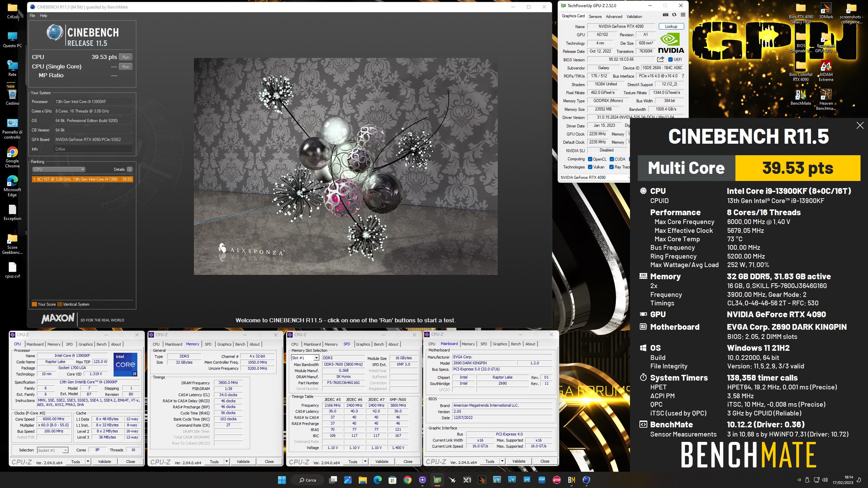This screenshot has width=868, height=488.
Task: Open the Bios RTX 4090 Galaxy HOF folder
Action: click(x=801, y=14)
